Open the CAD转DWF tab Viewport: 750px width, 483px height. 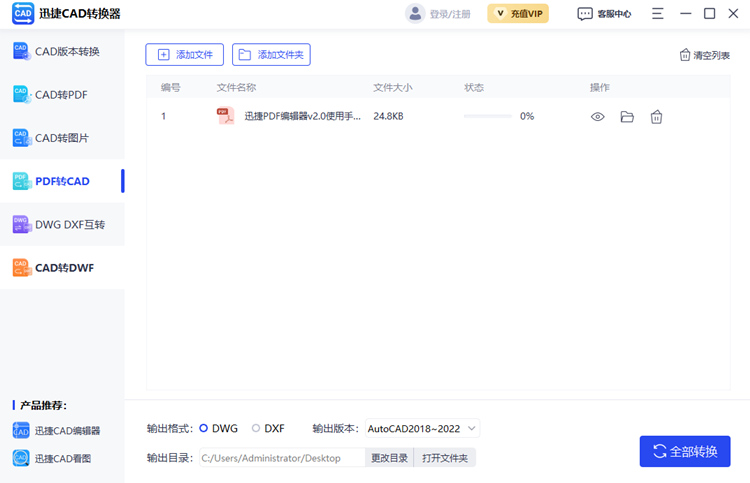(x=62, y=268)
